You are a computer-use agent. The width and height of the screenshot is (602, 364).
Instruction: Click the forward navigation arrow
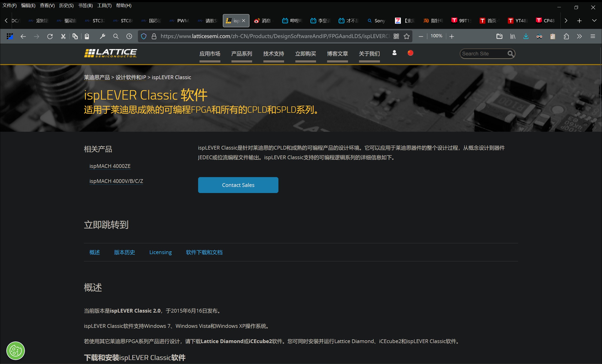36,36
